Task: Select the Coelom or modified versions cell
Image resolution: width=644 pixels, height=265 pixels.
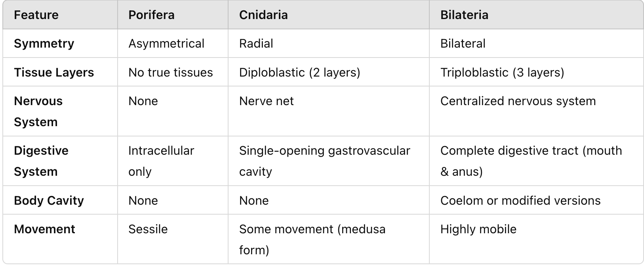Action: click(520, 201)
